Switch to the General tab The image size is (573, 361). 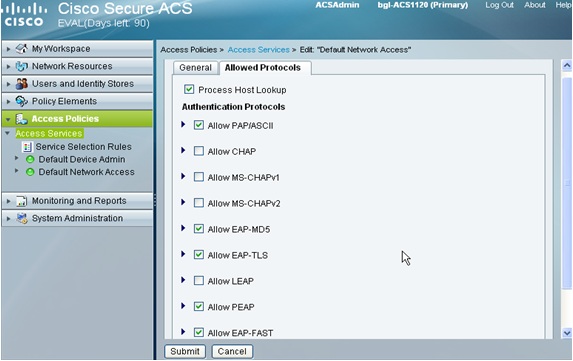(x=196, y=68)
